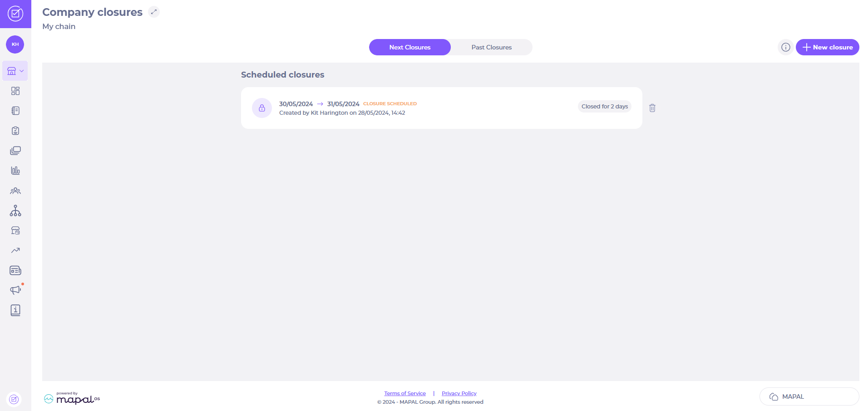The image size is (868, 411).
Task: Open the bar chart reports icon
Action: 15,171
